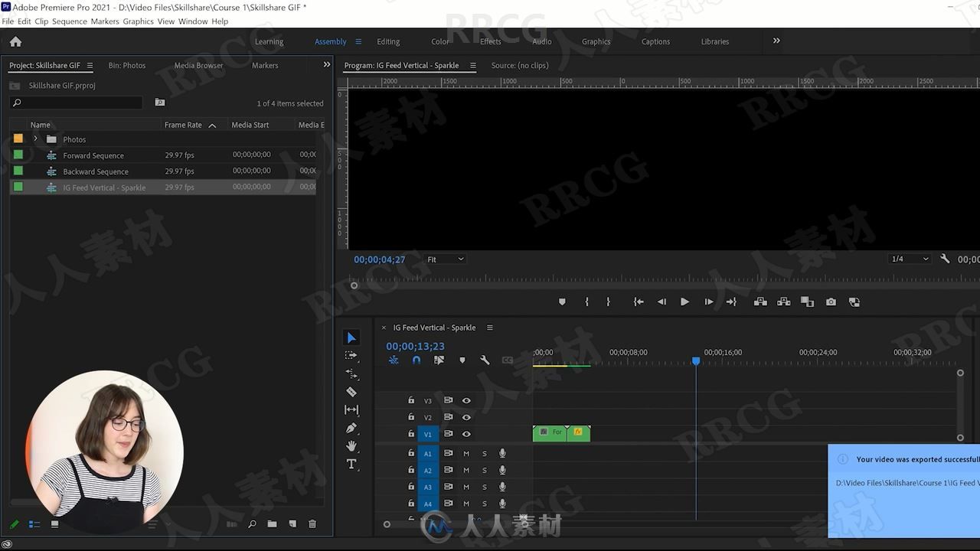Open timeline display settings wrench
The image size is (980, 551).
pyautogui.click(x=485, y=360)
